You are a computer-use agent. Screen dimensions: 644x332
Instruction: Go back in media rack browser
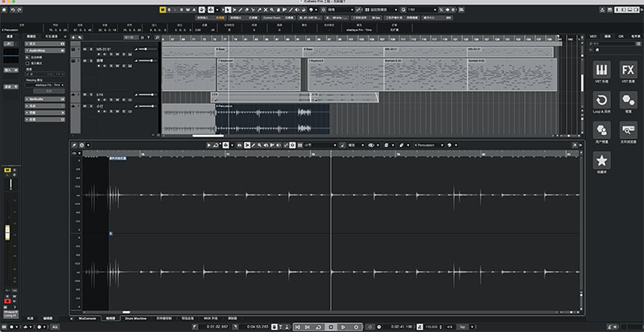coord(592,49)
